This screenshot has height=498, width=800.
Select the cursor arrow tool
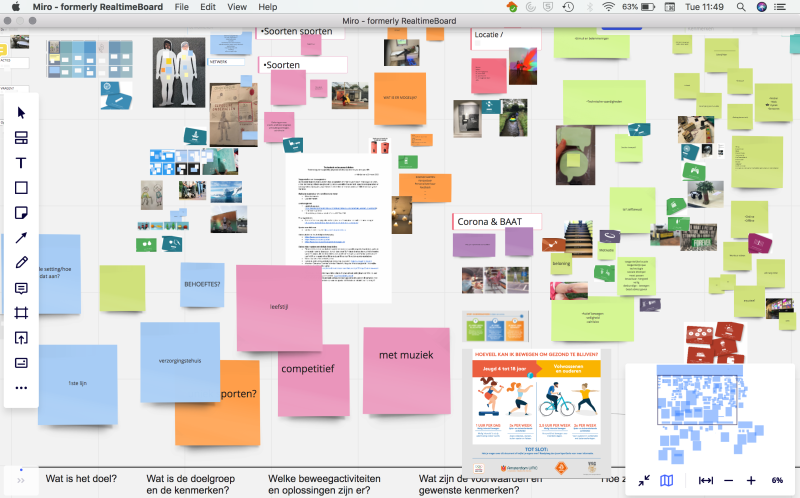[22, 113]
